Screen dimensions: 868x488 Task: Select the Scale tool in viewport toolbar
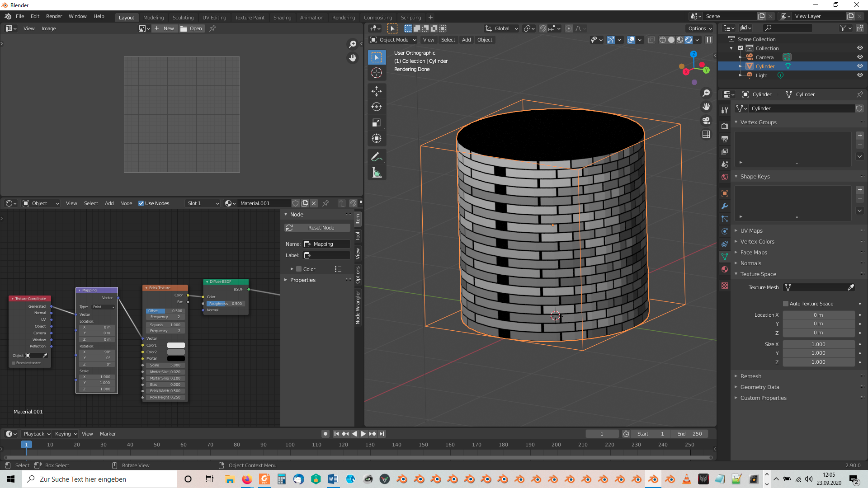(377, 123)
